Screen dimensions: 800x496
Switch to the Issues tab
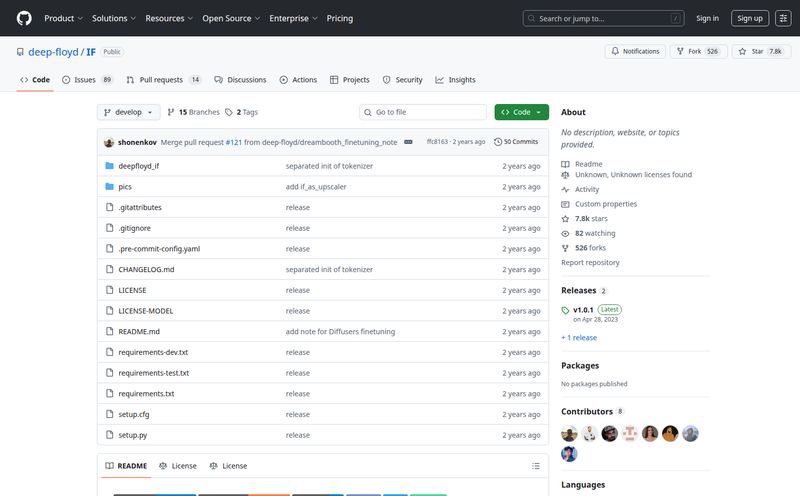click(87, 80)
